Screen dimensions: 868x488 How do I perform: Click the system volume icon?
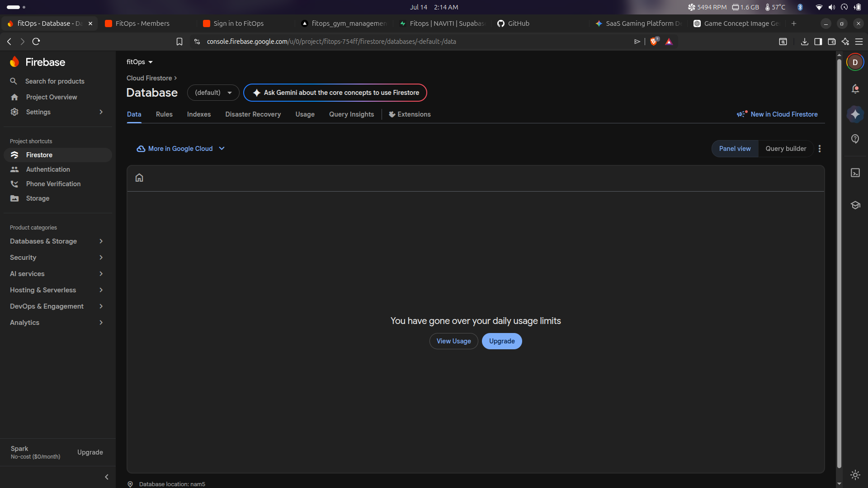point(832,7)
